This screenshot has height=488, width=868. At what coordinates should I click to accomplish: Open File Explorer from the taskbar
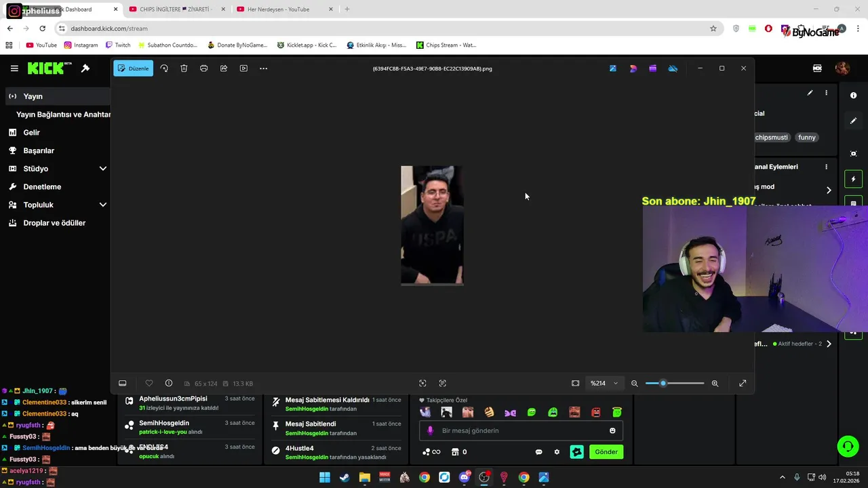coord(364,477)
